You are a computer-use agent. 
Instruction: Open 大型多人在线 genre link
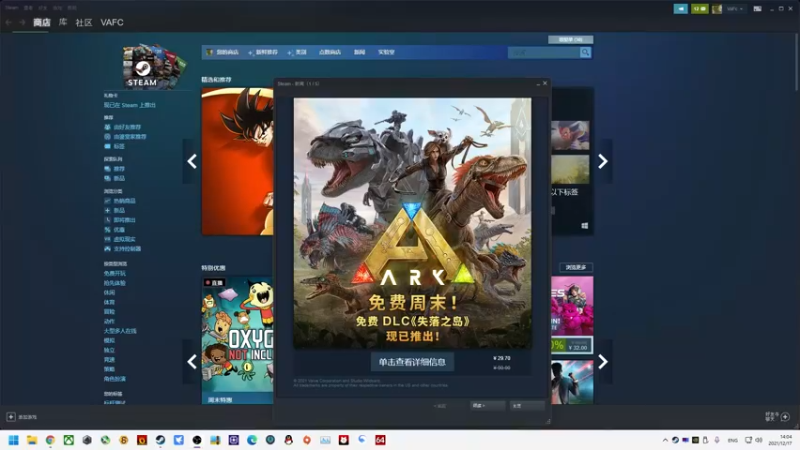coord(120,331)
